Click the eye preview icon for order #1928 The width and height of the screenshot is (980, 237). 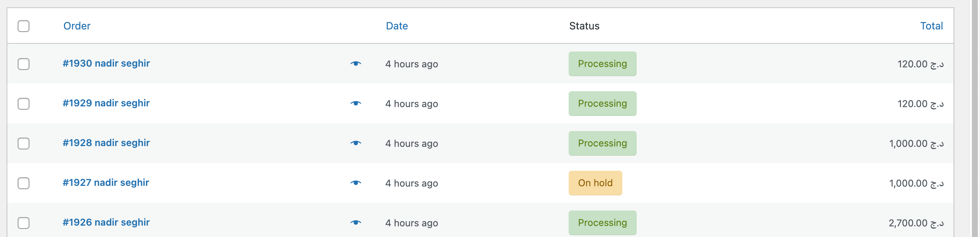coord(356,143)
